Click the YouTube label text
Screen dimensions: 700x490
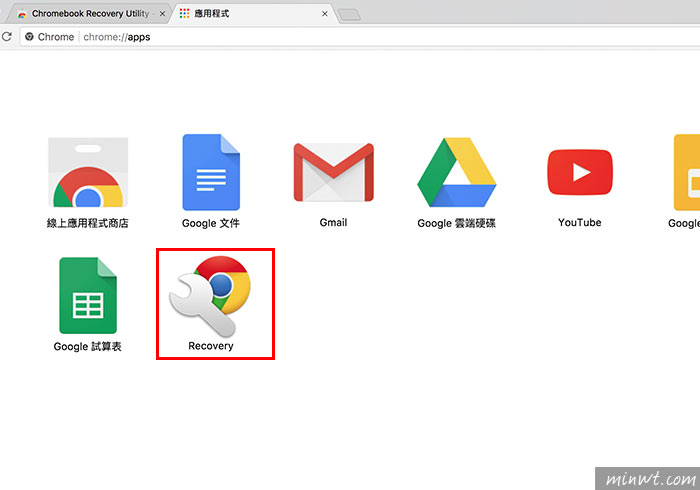coord(579,222)
